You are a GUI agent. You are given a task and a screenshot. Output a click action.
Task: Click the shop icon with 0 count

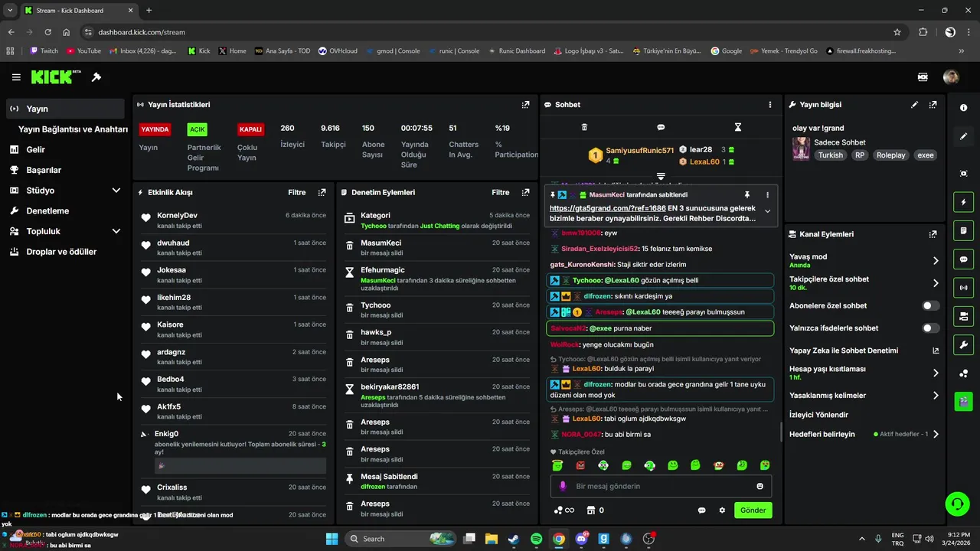pos(595,510)
